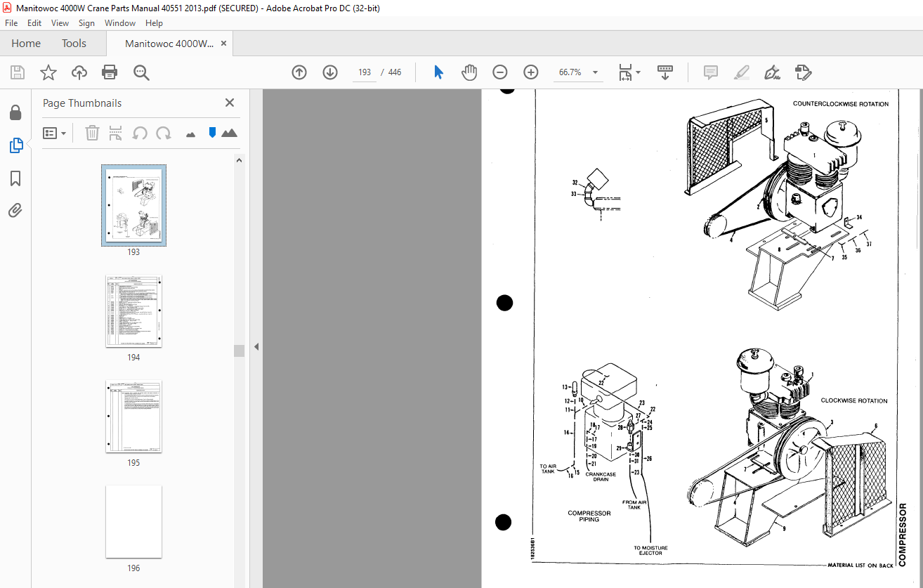
Task: Open the View menu
Action: coord(60,23)
